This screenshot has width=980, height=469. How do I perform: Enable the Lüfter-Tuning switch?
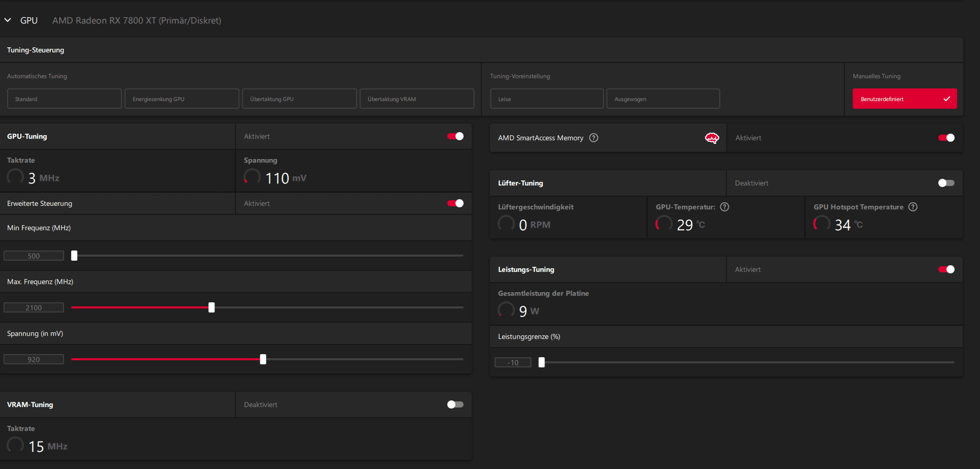(x=946, y=183)
